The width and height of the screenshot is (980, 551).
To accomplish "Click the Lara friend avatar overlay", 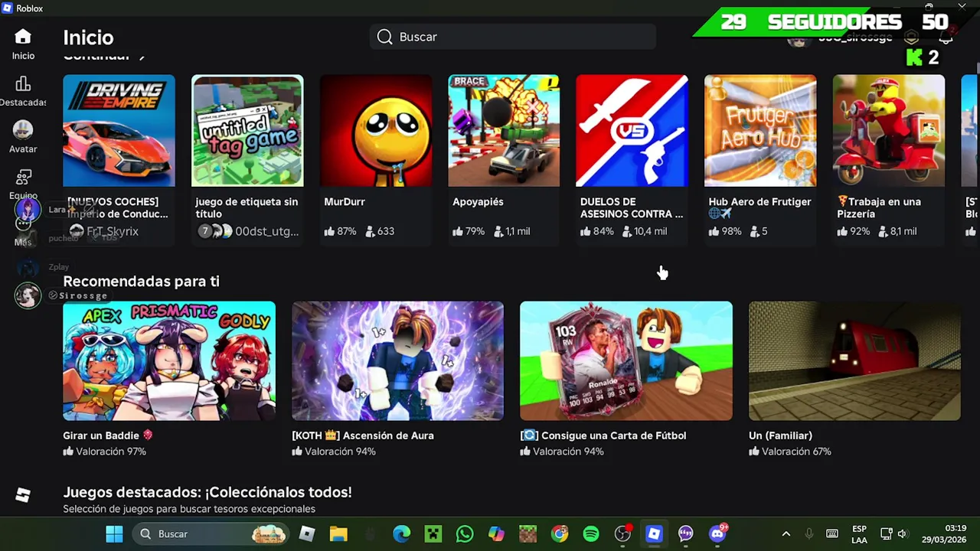I will [x=28, y=209].
